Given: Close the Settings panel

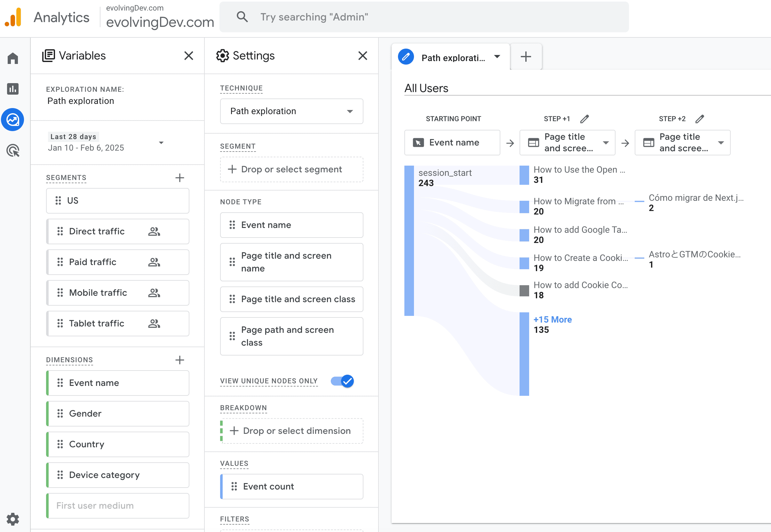Looking at the screenshot, I should 362,56.
